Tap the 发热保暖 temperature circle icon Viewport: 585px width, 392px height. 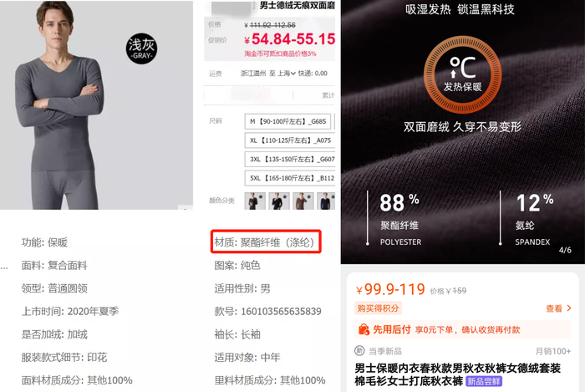click(x=462, y=75)
